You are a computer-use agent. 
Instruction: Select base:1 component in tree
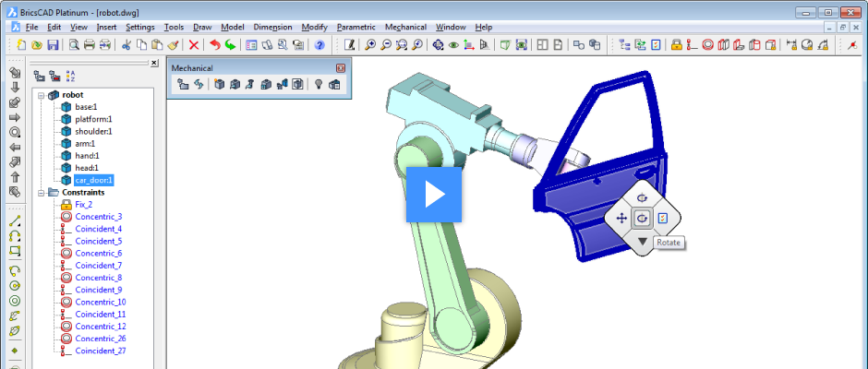(86, 107)
